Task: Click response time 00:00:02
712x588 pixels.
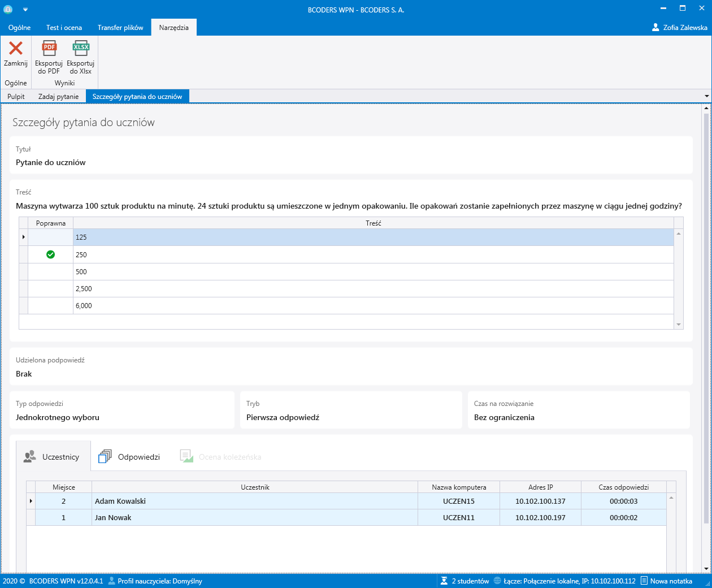Action: pos(624,517)
